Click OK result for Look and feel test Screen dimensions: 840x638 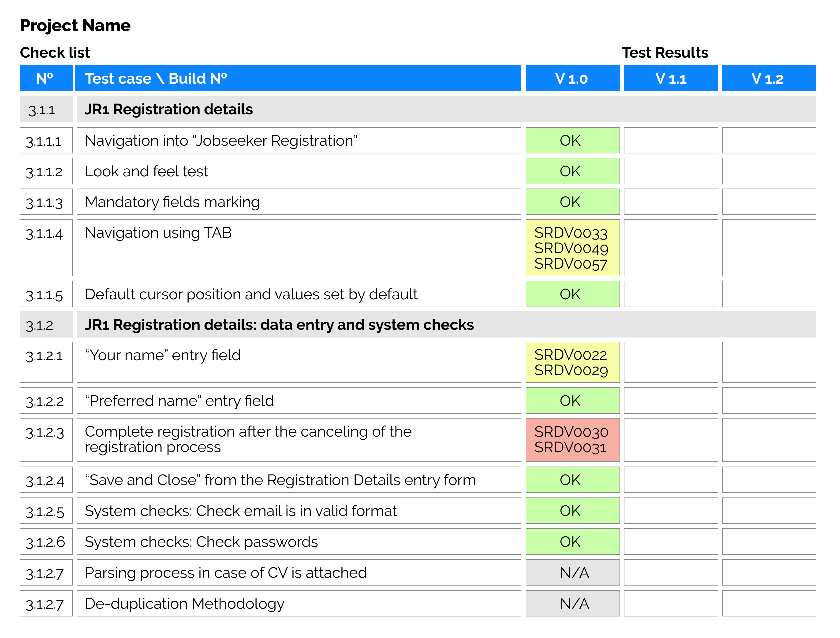pyautogui.click(x=572, y=171)
